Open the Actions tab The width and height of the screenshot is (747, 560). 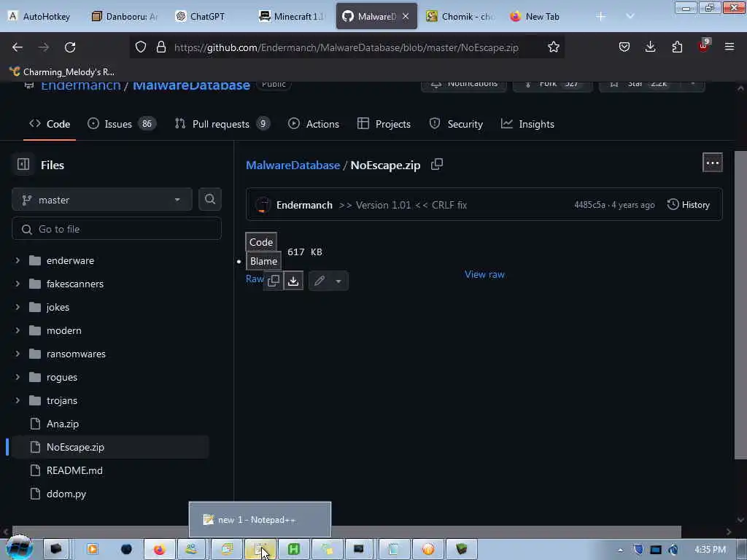point(314,124)
